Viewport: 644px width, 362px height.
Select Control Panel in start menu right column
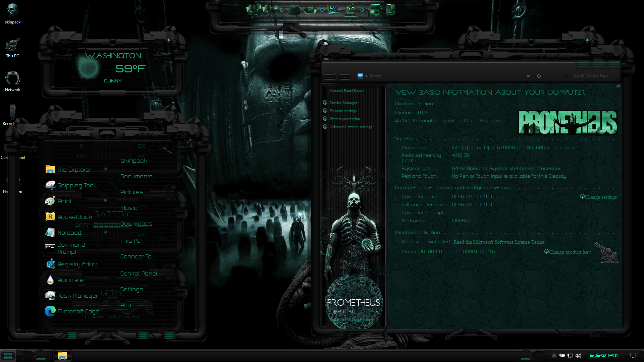point(139,274)
